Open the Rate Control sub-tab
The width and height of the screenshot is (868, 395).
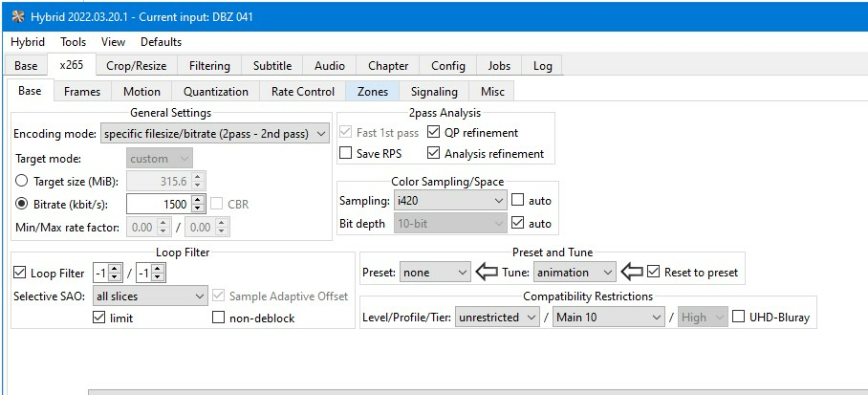[x=303, y=92]
